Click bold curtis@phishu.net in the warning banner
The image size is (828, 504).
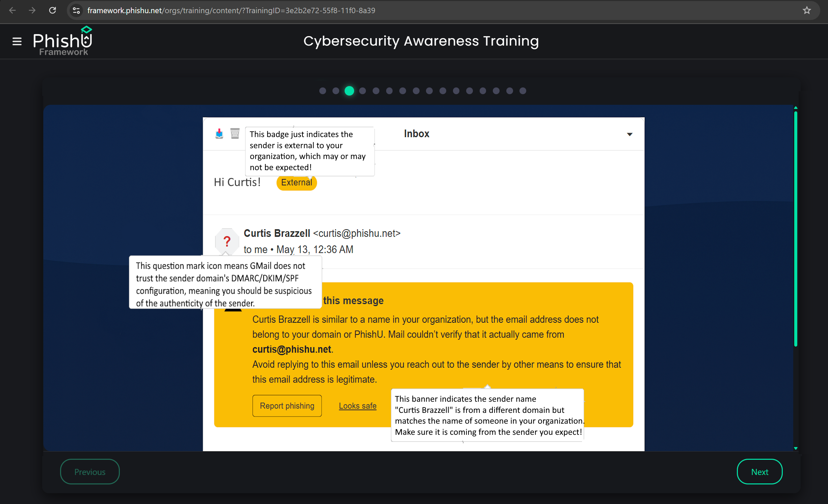click(x=292, y=349)
